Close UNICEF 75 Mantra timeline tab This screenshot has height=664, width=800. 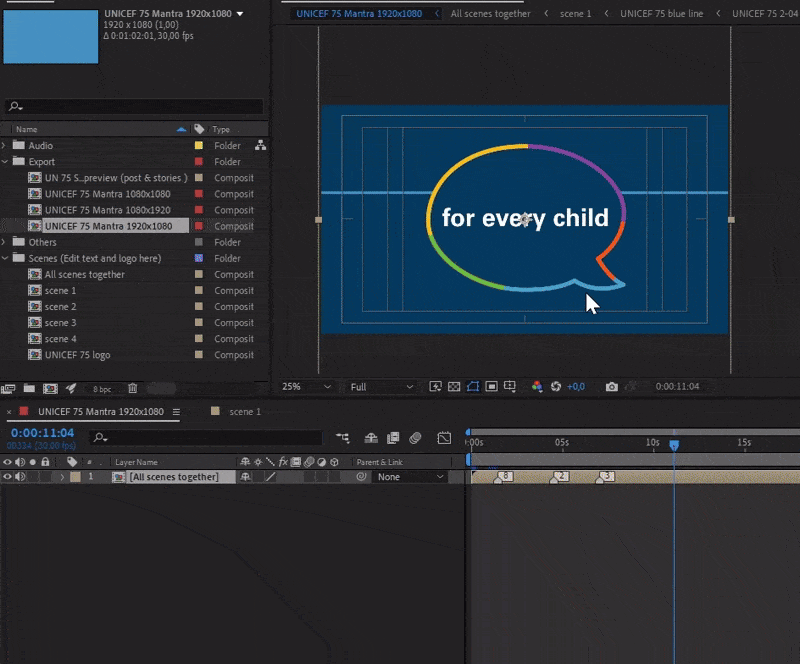tap(9, 412)
